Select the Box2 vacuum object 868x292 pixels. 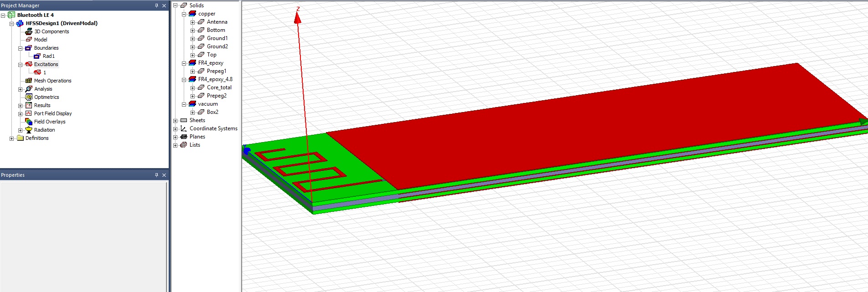point(212,112)
